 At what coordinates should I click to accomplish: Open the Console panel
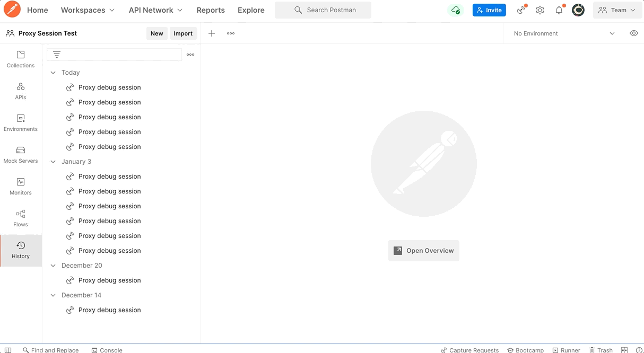(107, 350)
